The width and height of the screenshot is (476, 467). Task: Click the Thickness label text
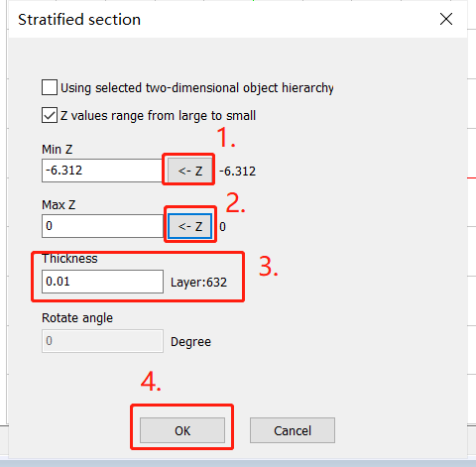coord(69,259)
